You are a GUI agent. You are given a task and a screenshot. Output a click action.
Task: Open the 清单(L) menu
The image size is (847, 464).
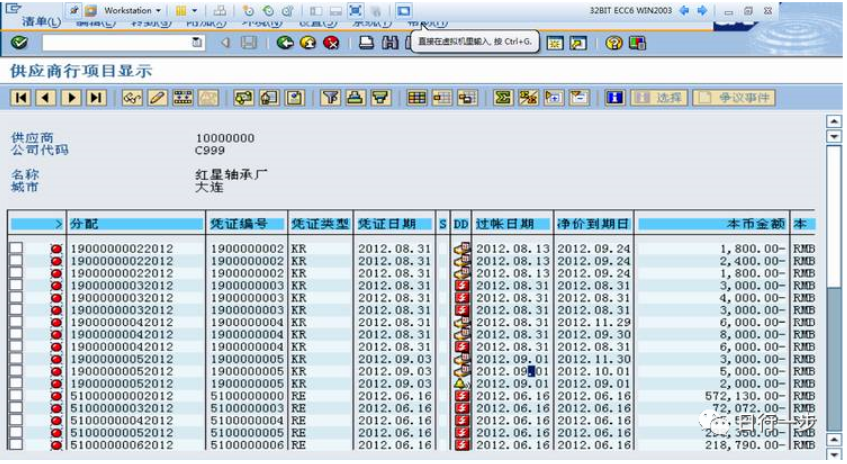[41, 22]
